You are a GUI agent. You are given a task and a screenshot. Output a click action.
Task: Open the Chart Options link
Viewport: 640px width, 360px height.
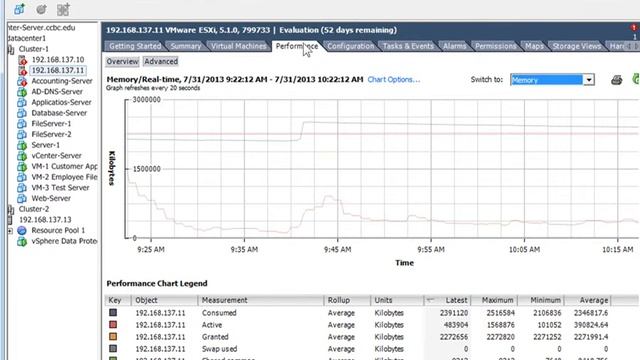pyautogui.click(x=393, y=80)
